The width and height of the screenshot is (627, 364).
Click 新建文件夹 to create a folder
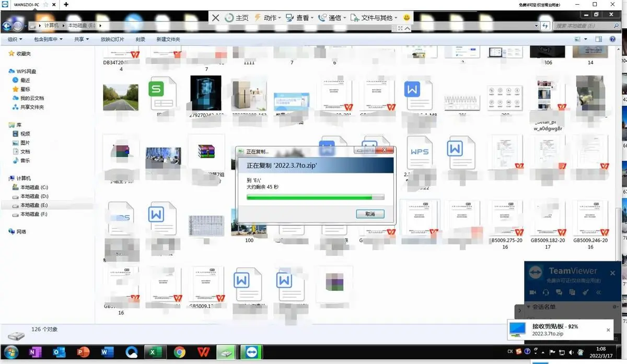click(168, 39)
